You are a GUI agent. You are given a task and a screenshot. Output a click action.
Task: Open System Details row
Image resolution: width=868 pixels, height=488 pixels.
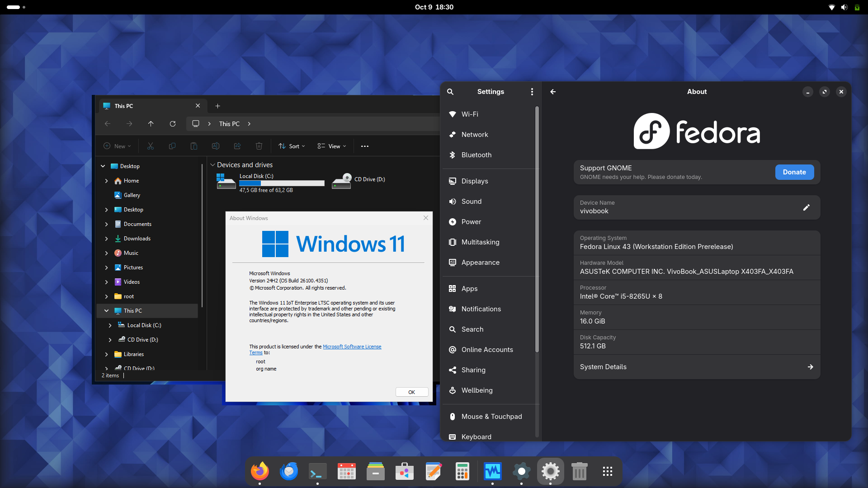696,367
